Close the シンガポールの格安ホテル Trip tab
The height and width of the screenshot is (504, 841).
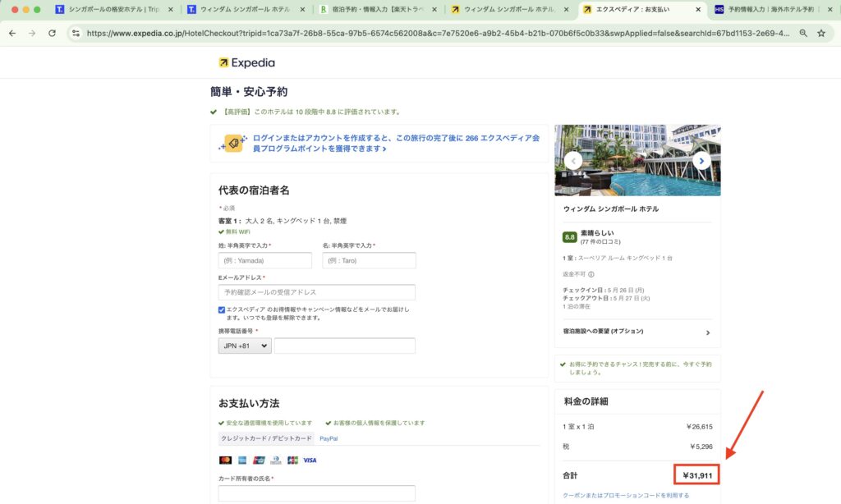click(x=171, y=10)
